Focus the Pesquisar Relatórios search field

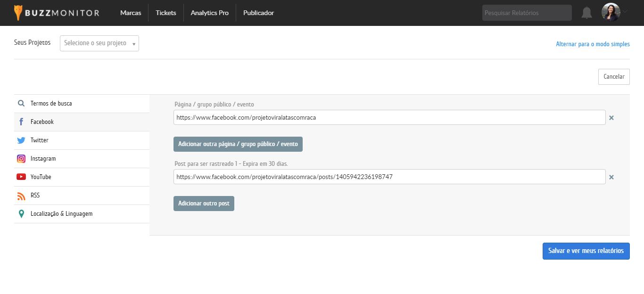coord(527,13)
